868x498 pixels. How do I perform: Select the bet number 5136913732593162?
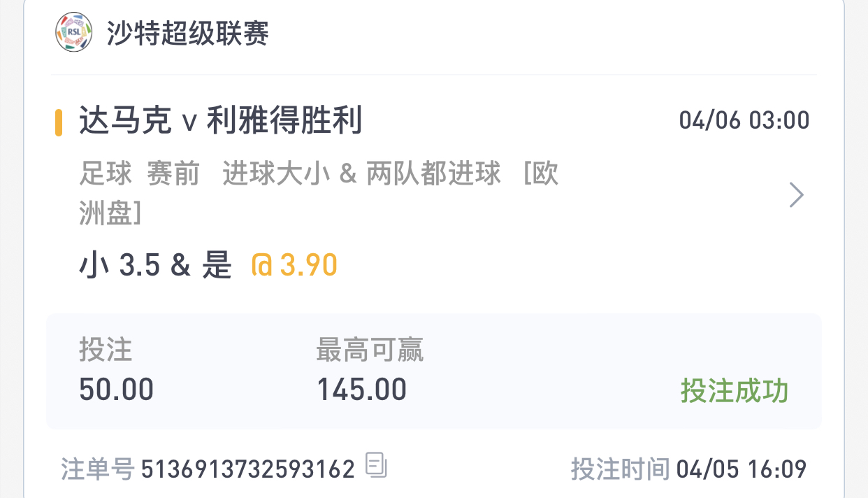click(x=248, y=469)
